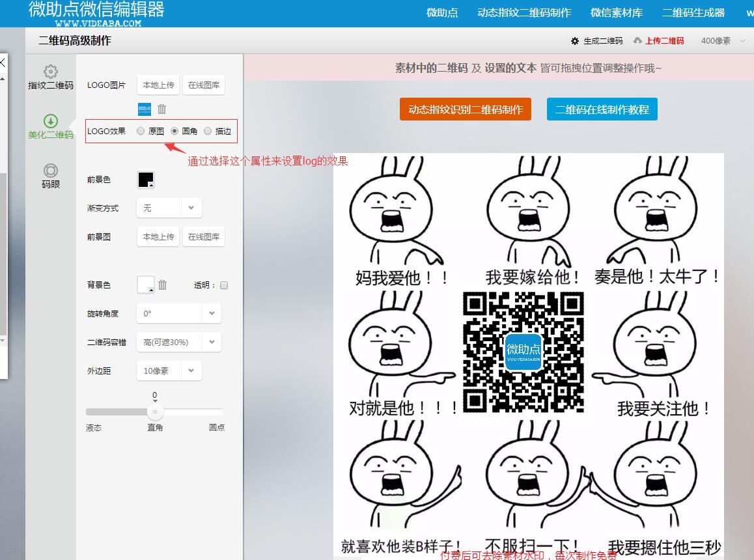Select the 圆角 LOGO effect
This screenshot has width=754, height=560.
175,131
